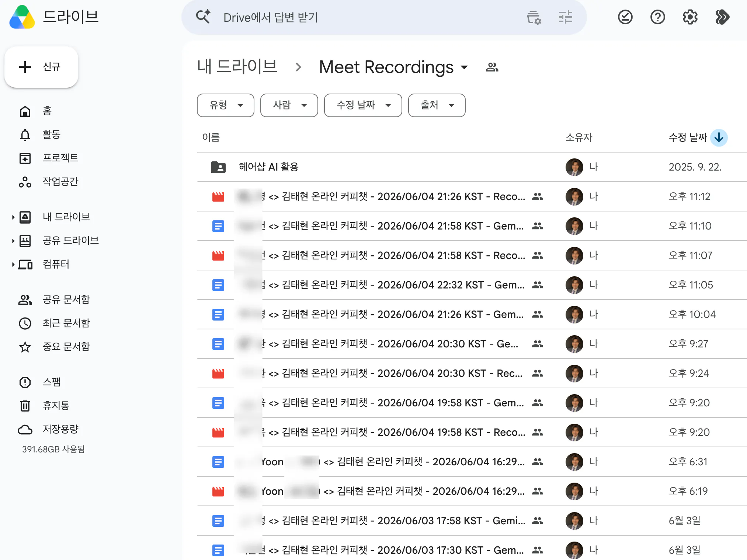Click the video icon of file modified 오후 9:24
Screen dimensions: 747x560
(218, 374)
